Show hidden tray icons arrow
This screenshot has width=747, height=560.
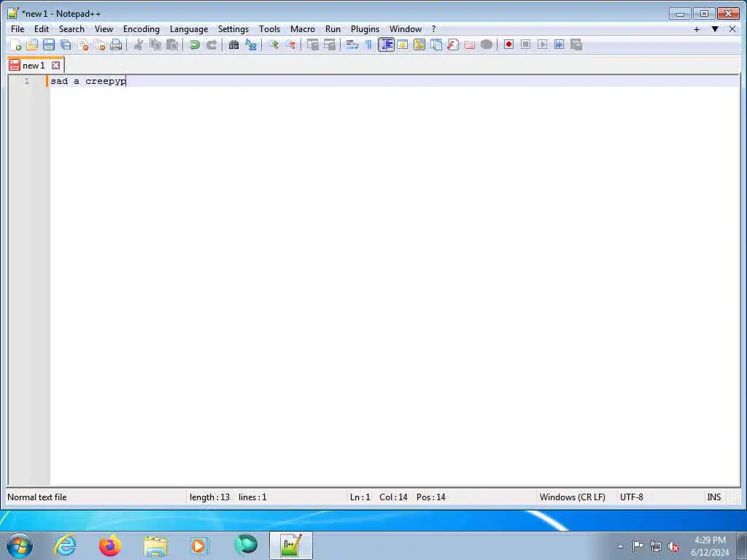[x=620, y=546]
